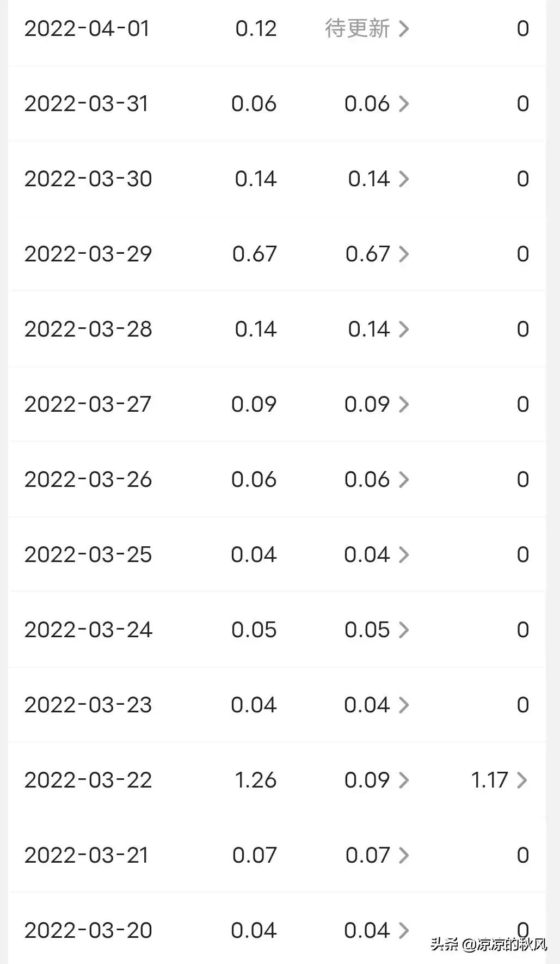Expand the 待更新 chevron for 2022-04-01
The height and width of the screenshot is (964, 560).
[x=403, y=29]
